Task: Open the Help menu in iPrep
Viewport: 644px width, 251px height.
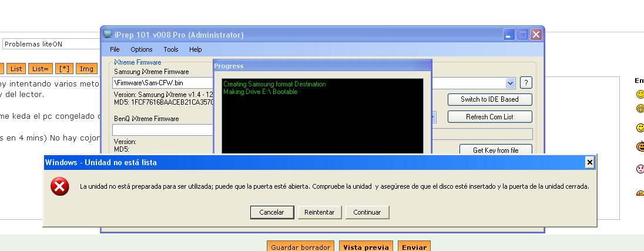Action: 196,49
